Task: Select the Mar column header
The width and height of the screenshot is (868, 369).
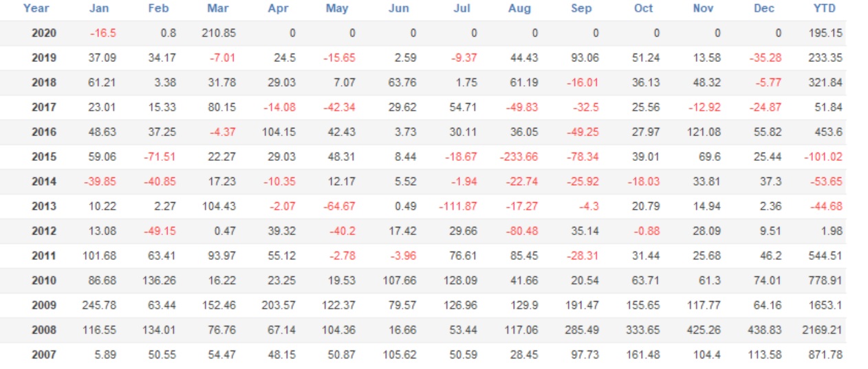Action: (x=218, y=9)
